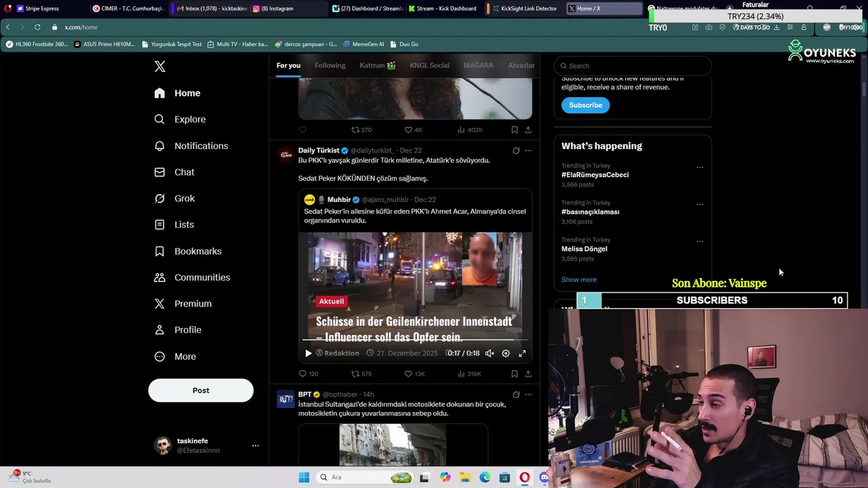
Task: Share the Daily Türkist post
Action: pos(528,373)
